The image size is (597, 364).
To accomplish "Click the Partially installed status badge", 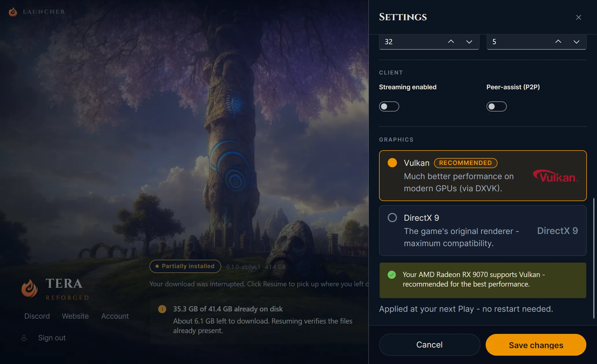I will tap(185, 266).
